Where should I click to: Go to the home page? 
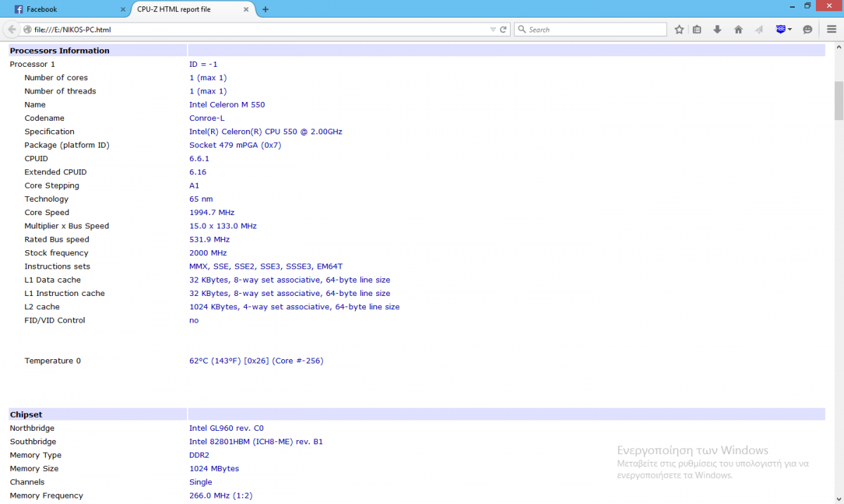tap(738, 30)
